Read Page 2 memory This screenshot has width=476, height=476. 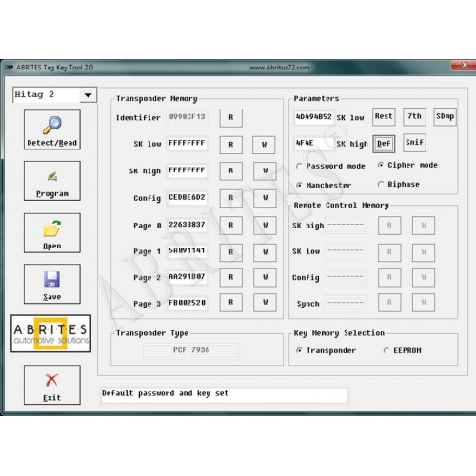point(231,278)
